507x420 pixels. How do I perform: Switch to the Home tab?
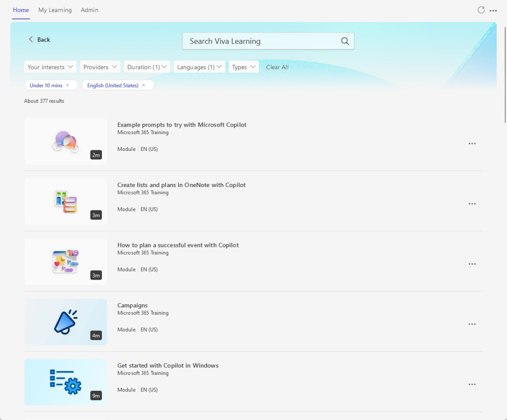[x=21, y=10]
